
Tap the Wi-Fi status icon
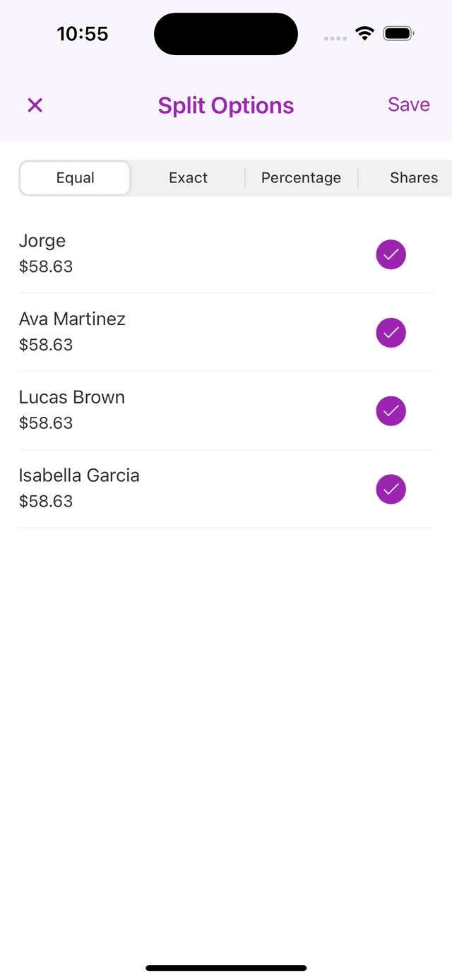coord(364,33)
